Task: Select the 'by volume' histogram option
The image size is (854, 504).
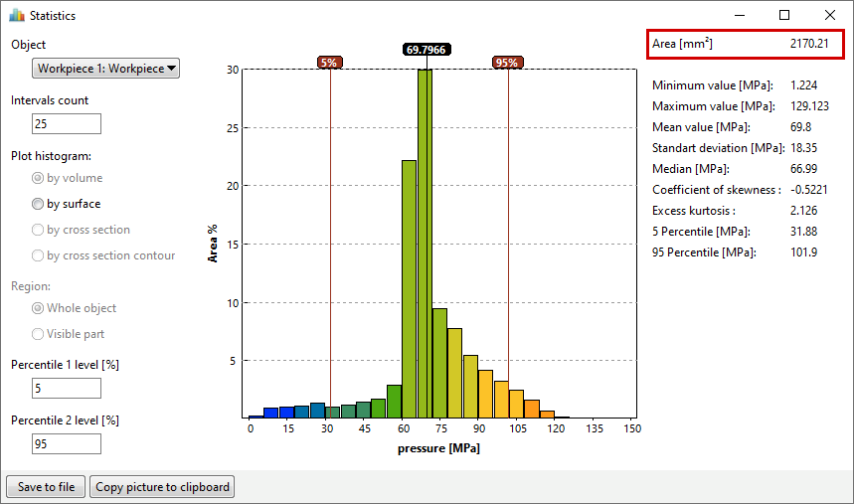Action: 39,179
